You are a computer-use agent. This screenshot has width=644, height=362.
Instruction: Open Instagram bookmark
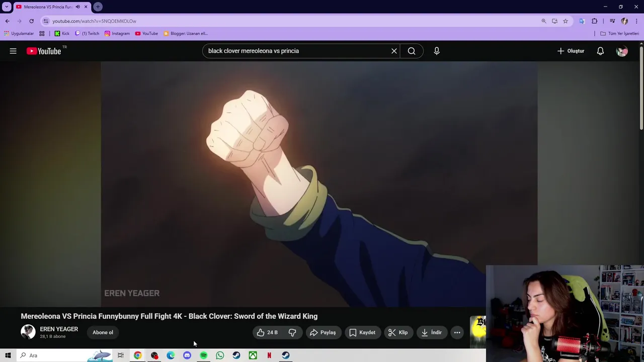coord(117,34)
